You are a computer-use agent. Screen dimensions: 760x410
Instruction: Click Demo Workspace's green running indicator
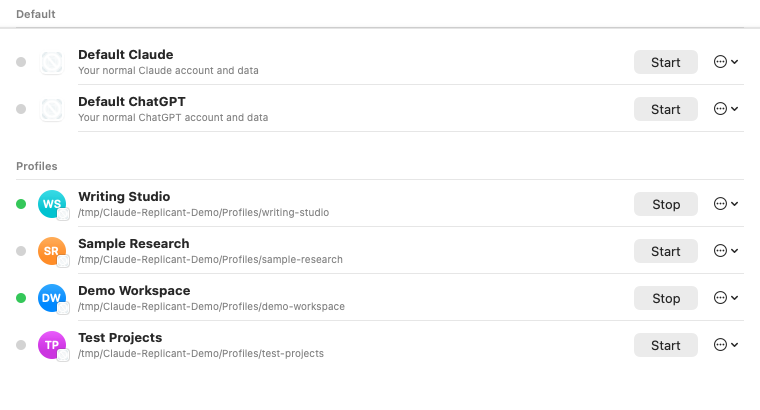tap(21, 298)
